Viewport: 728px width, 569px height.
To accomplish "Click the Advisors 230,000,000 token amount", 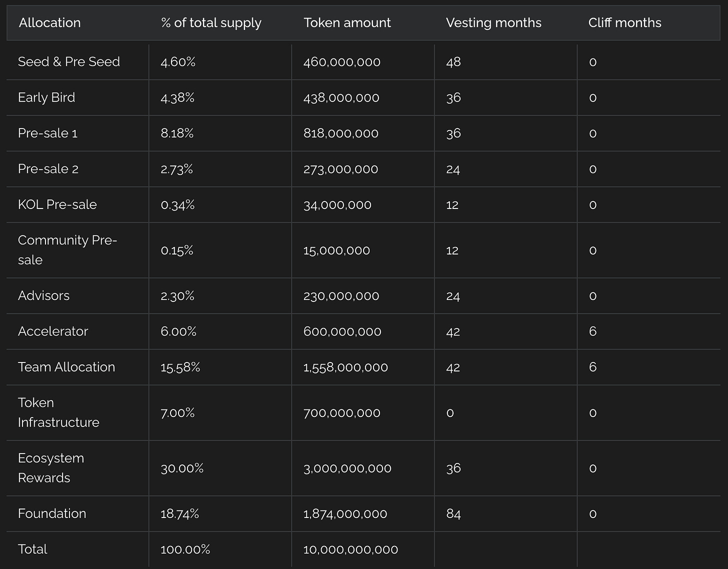I will (341, 296).
